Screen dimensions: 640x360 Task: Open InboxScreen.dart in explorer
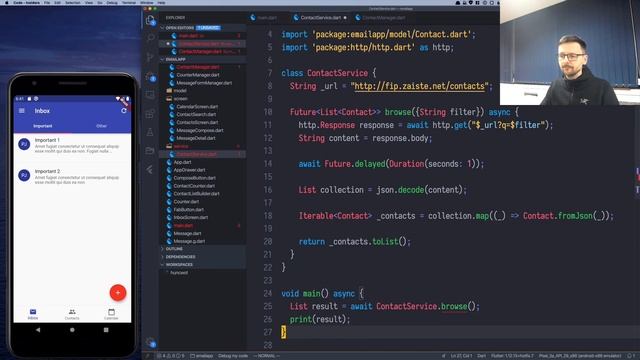point(191,218)
